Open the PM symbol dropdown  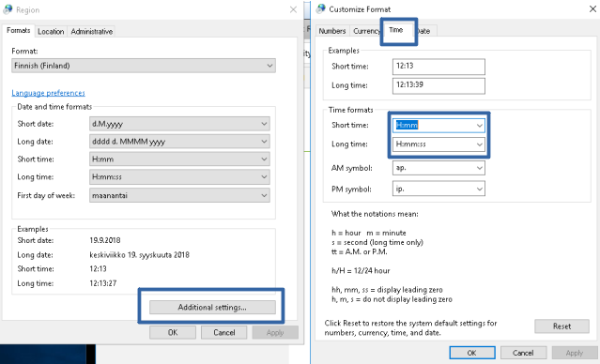[438, 189]
